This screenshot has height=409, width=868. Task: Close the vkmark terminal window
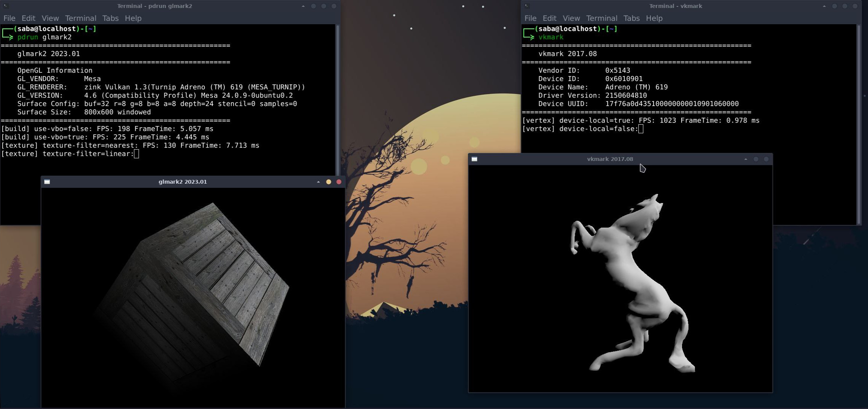pos(855,6)
